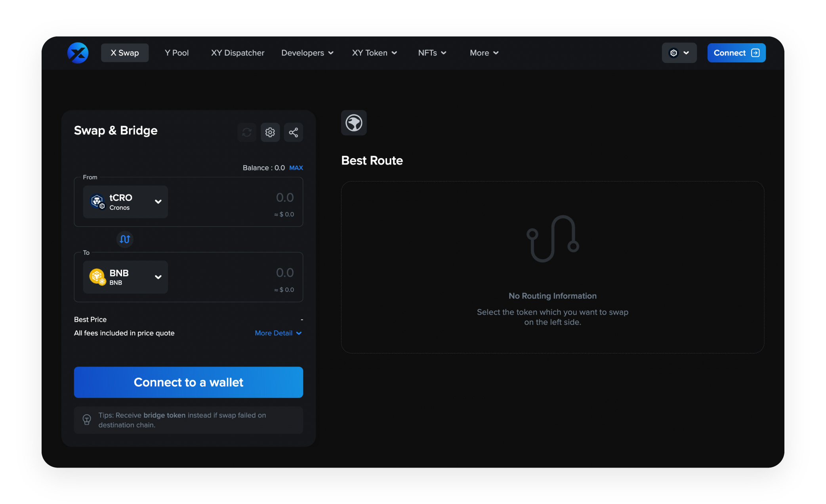
Task: Click the tips lightbulb icon
Action: pyautogui.click(x=87, y=420)
